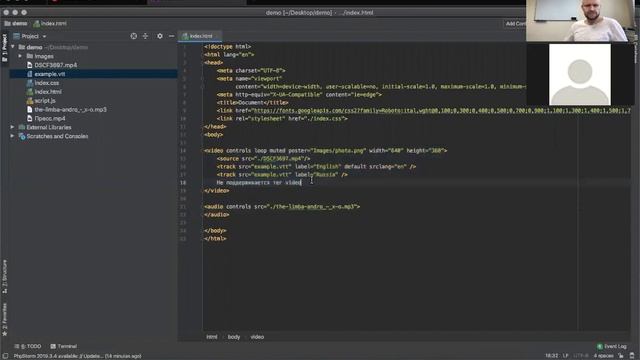The image size is (640, 360).
Task: Click Add Configuration button
Action: click(516, 24)
